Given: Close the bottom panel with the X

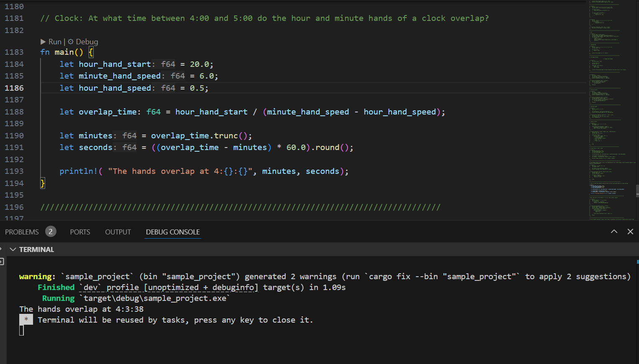Looking at the screenshot, I should click(x=630, y=232).
